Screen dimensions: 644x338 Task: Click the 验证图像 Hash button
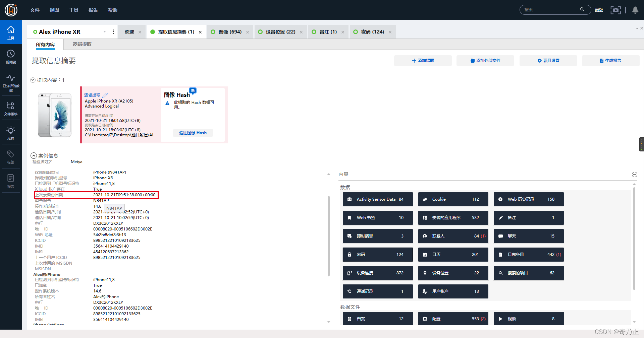click(193, 133)
